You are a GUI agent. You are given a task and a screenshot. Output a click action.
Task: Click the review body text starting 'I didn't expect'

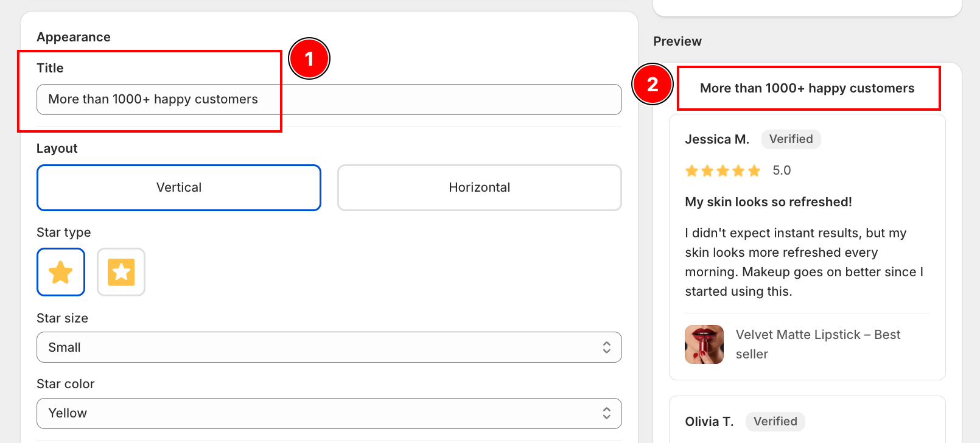tap(804, 262)
